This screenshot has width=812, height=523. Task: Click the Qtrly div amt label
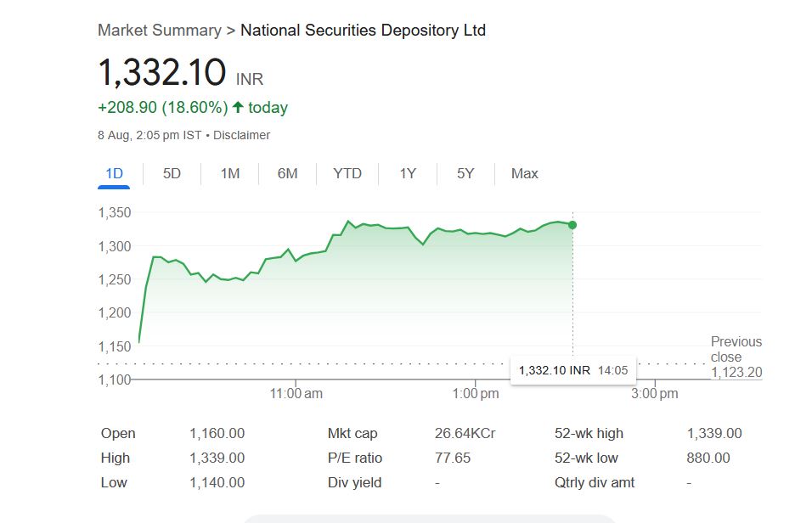click(595, 483)
